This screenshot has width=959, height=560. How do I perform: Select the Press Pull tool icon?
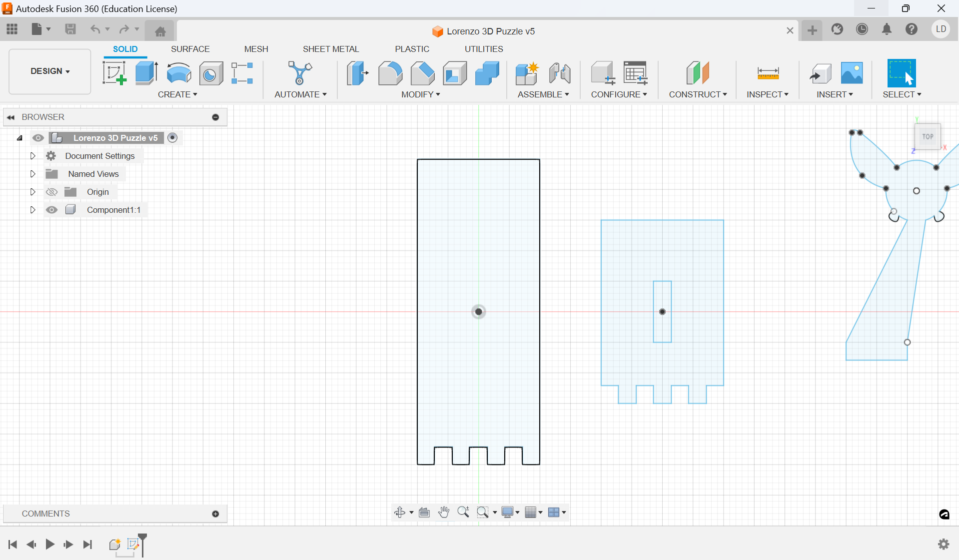358,73
